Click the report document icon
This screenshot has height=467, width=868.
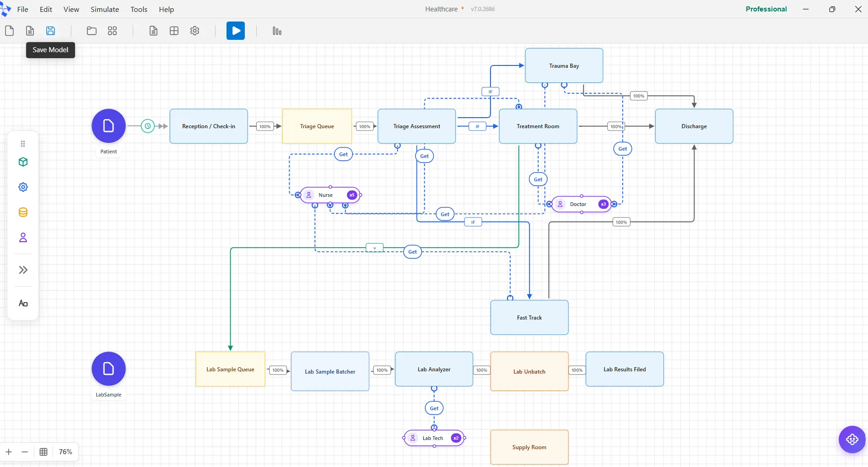[153, 31]
